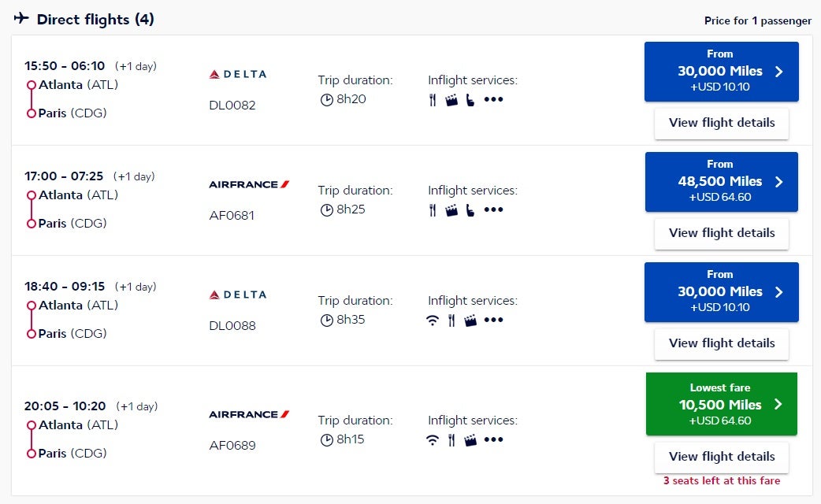Open flight details for Air France AF0681
Viewport: 821px width, 504px height.
coord(721,233)
